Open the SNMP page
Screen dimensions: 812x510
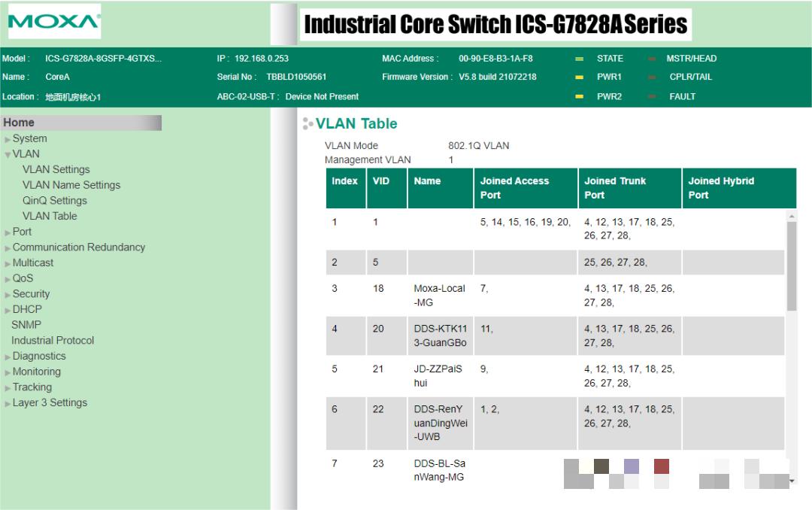click(x=26, y=325)
